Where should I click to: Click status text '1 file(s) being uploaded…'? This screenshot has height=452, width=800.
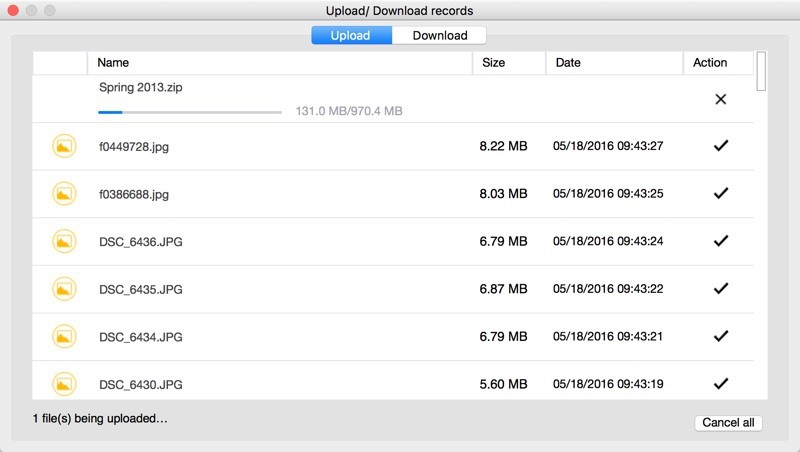(100, 419)
